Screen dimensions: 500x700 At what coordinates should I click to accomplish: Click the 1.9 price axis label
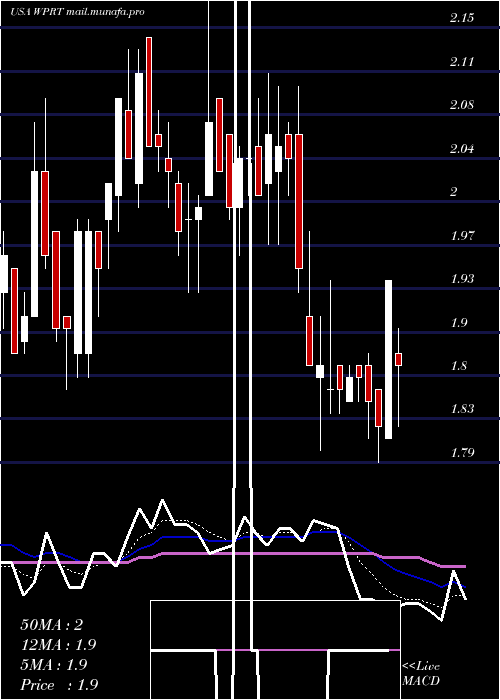(x=459, y=323)
